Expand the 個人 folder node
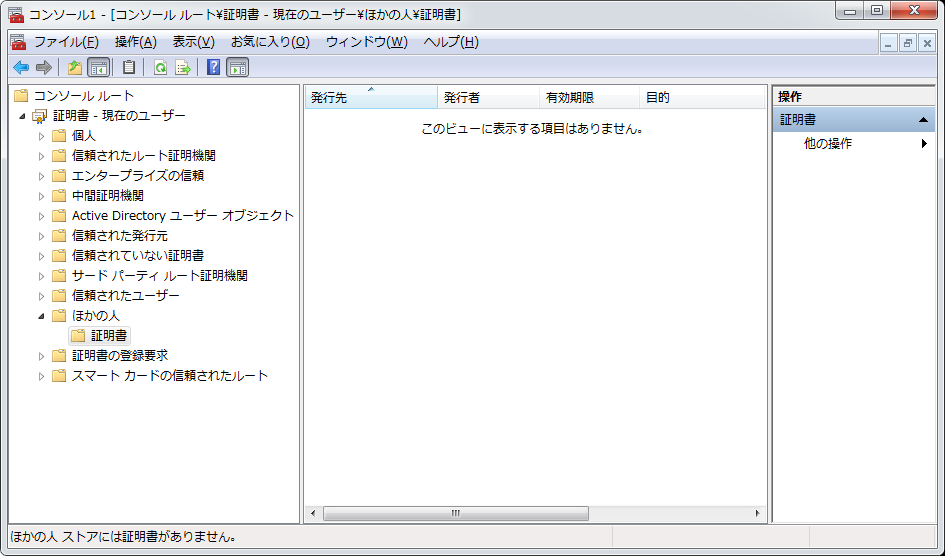Viewport: 945px width, 556px height. [42, 136]
